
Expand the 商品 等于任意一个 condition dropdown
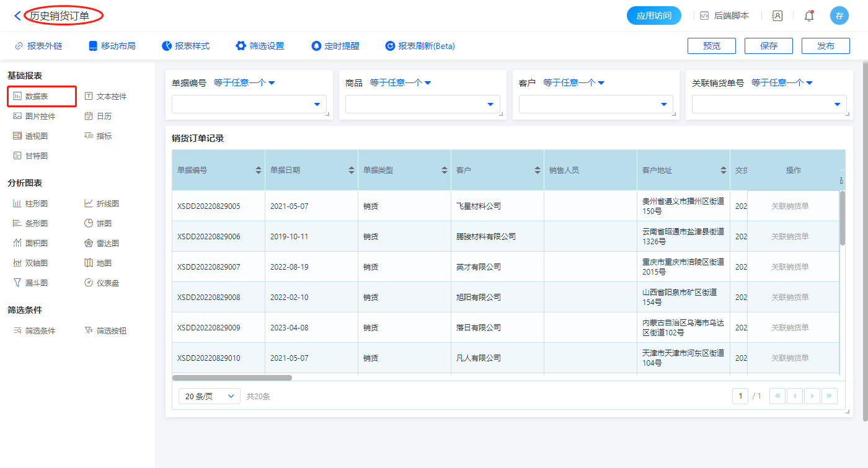coord(400,82)
